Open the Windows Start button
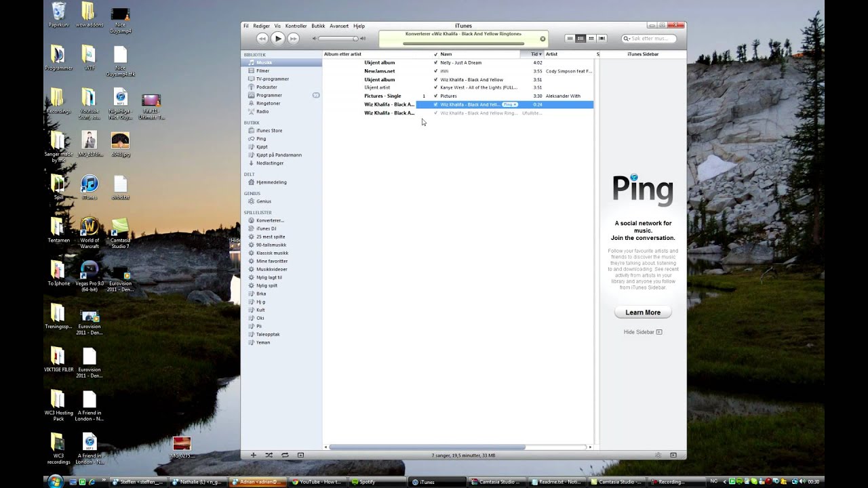Viewport: 868px width, 488px height. [x=56, y=481]
